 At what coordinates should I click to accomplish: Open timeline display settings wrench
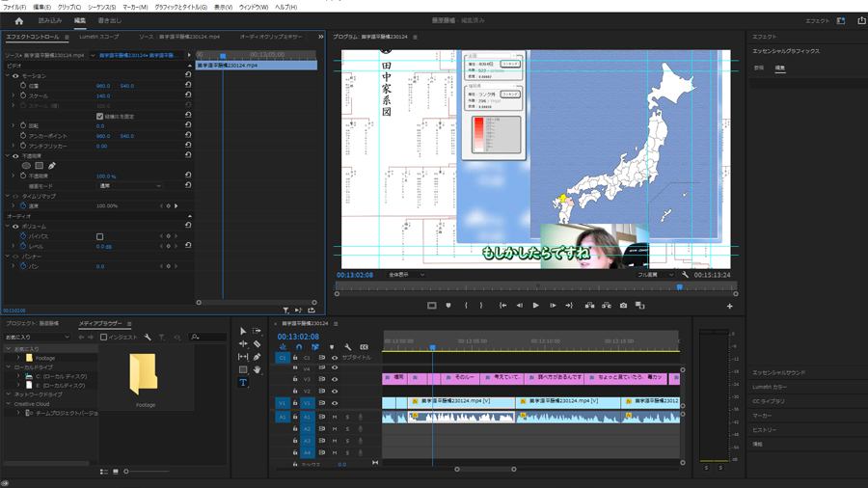coord(348,347)
